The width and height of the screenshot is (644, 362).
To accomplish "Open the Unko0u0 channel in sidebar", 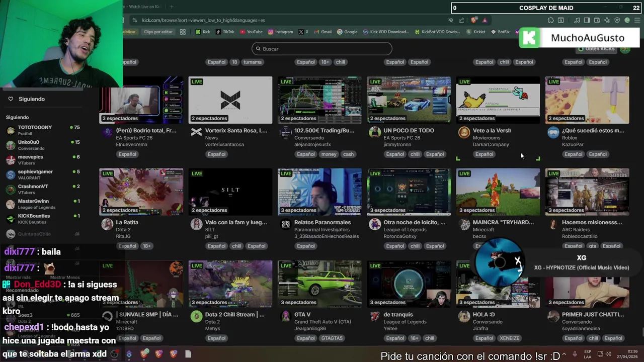I will (x=43, y=145).
